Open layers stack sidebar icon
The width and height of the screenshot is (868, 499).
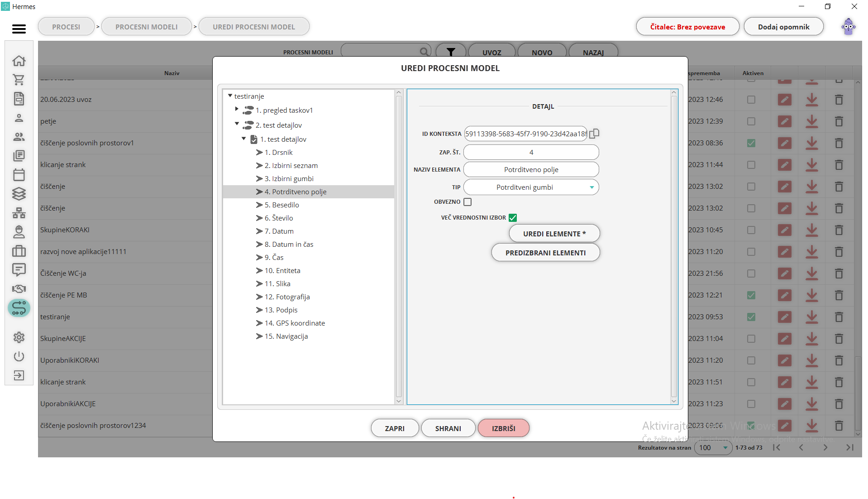click(19, 194)
